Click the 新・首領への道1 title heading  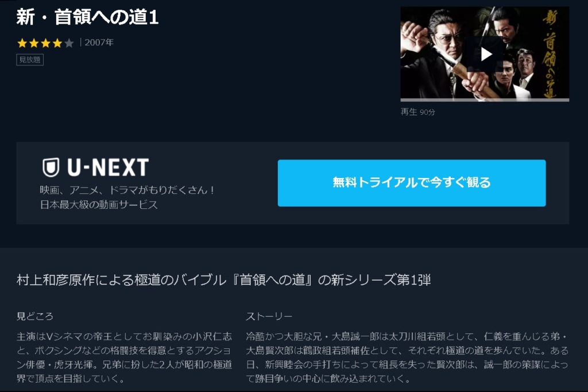(87, 17)
